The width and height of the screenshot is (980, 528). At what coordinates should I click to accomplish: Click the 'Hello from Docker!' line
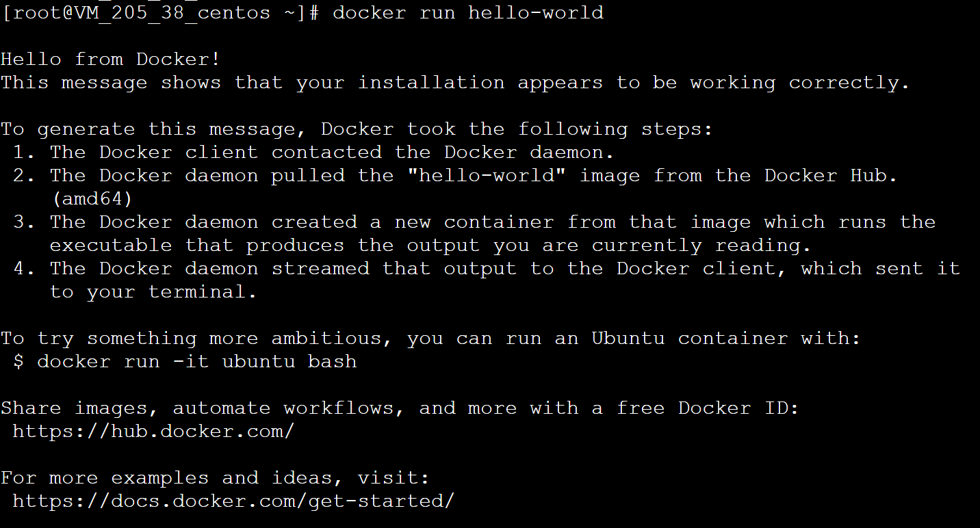[111, 60]
